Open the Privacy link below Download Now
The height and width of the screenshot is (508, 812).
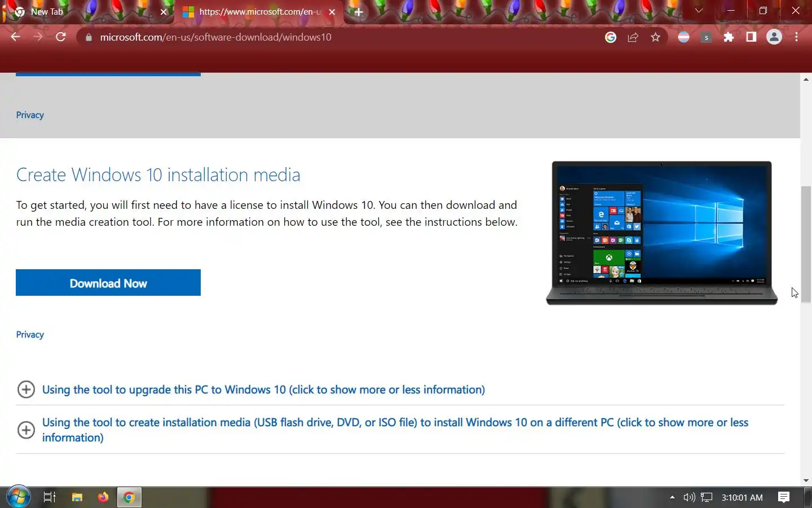[30, 335]
